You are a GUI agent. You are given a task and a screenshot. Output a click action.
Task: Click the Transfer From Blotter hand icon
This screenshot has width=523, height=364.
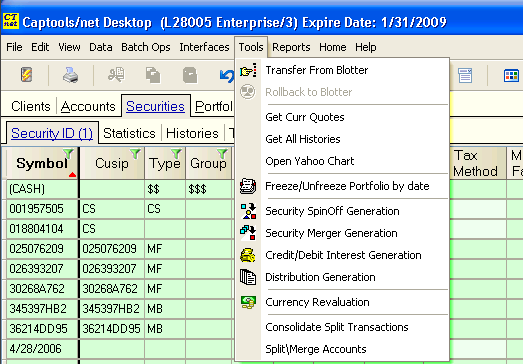click(x=248, y=70)
